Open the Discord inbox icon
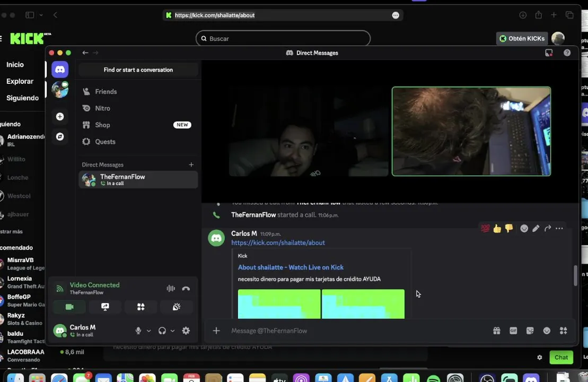The height and width of the screenshot is (382, 588). coord(549,53)
